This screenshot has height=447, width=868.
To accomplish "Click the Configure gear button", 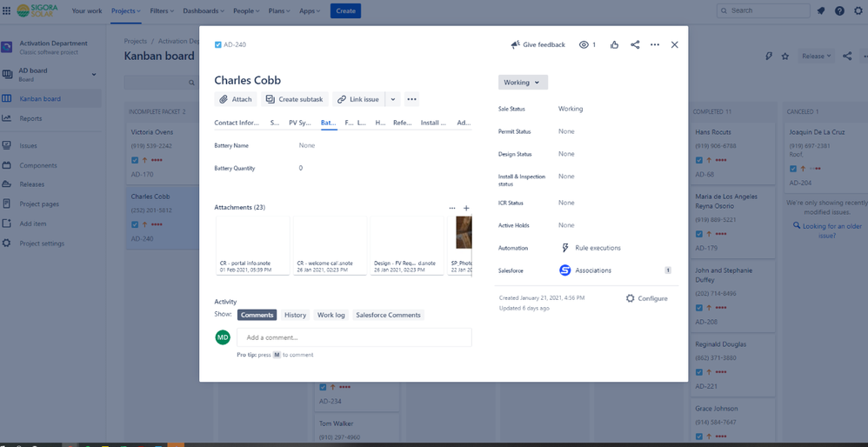I will pyautogui.click(x=646, y=298).
